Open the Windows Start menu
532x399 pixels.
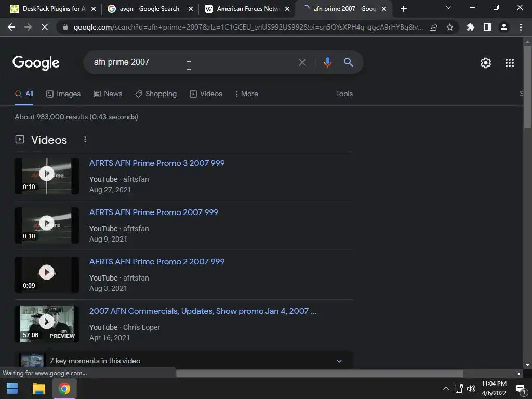(12, 389)
